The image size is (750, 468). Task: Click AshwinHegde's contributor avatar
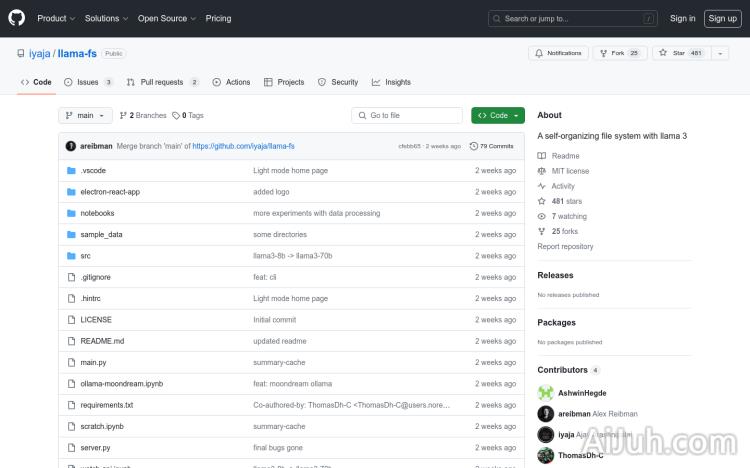pos(546,393)
